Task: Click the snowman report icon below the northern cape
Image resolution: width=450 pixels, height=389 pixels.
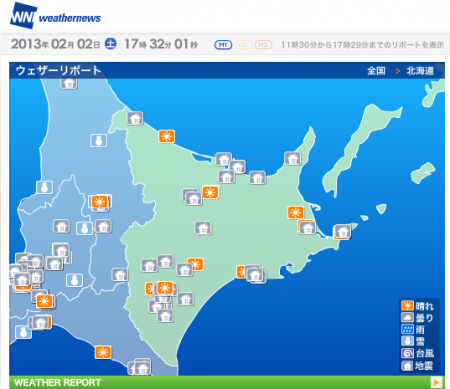Action: (99, 141)
